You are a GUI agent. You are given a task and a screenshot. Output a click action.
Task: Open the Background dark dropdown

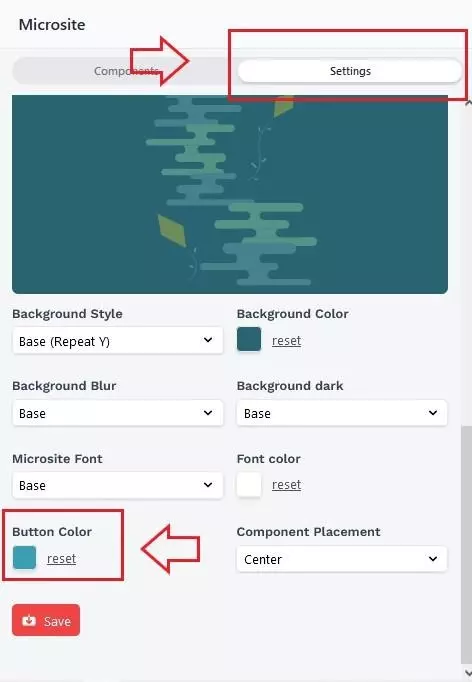coord(342,413)
